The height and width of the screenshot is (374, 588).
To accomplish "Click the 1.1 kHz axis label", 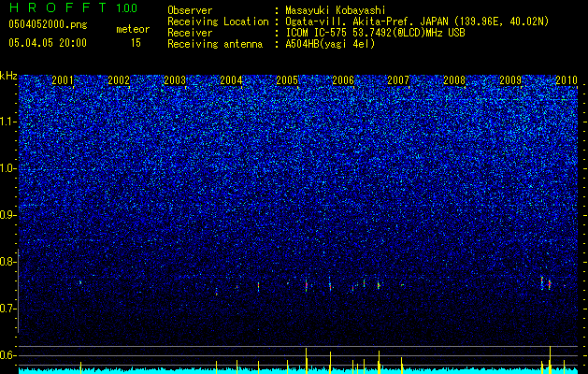I will pos(8,122).
